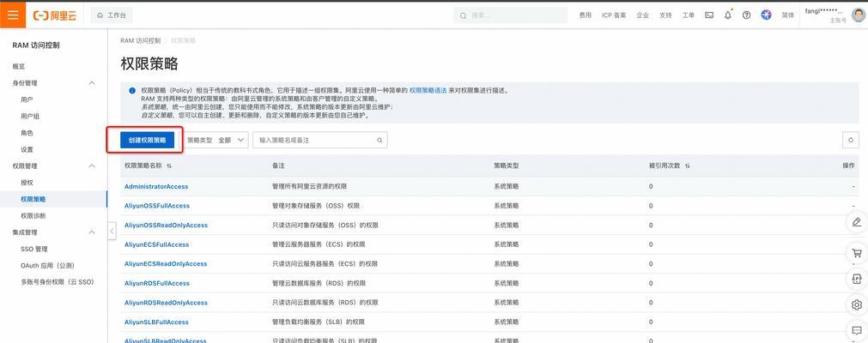Open the 费用 menu
This screenshot has width=868, height=343.
click(x=585, y=15)
